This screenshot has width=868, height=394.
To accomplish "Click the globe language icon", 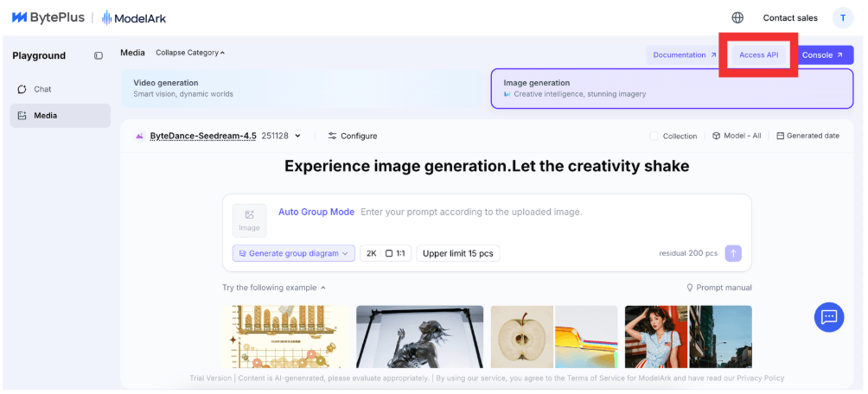I will click(737, 17).
